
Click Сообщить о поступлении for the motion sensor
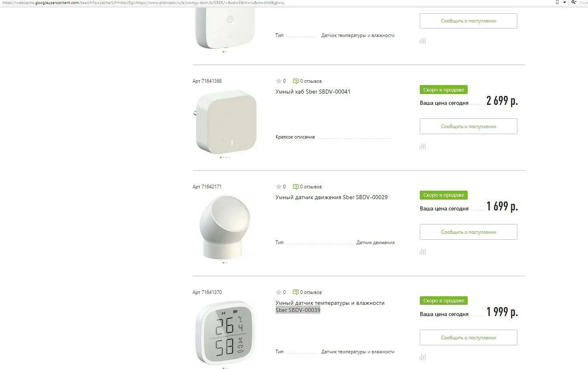pos(468,232)
